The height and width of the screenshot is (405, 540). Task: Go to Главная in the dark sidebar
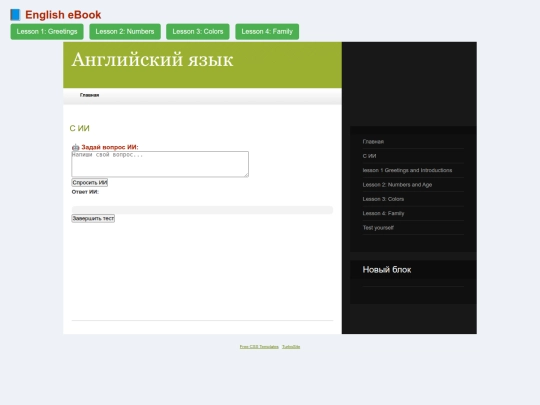point(373,142)
